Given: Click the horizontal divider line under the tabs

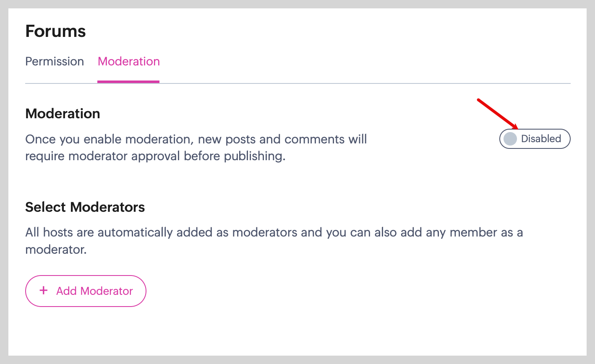Looking at the screenshot, I should coord(336,83).
